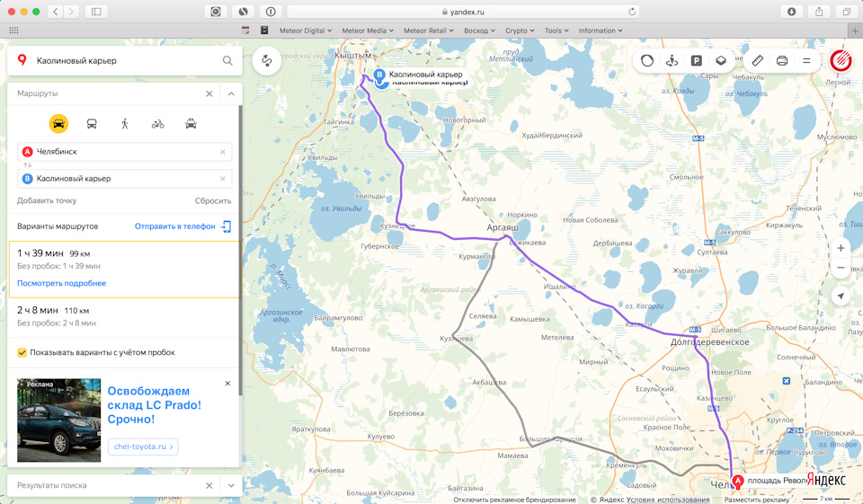This screenshot has height=504, width=863.
Task: Click Отключить рекламное брендирование link
Action: tap(514, 500)
